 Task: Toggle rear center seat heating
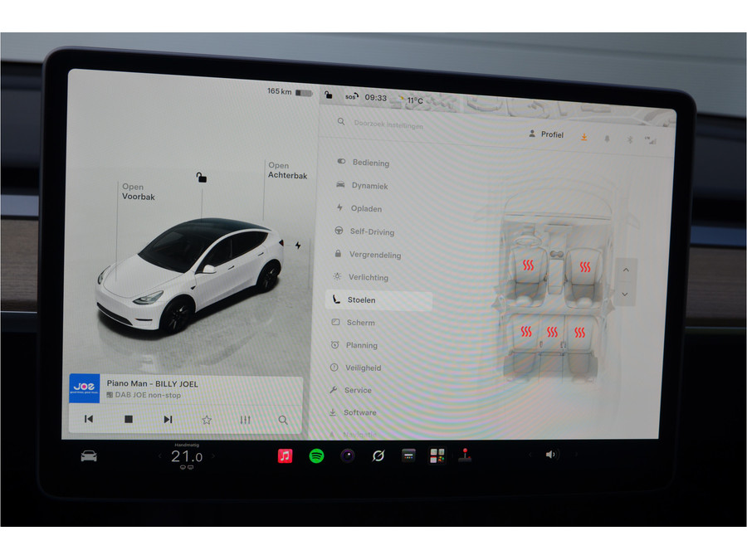[552, 331]
